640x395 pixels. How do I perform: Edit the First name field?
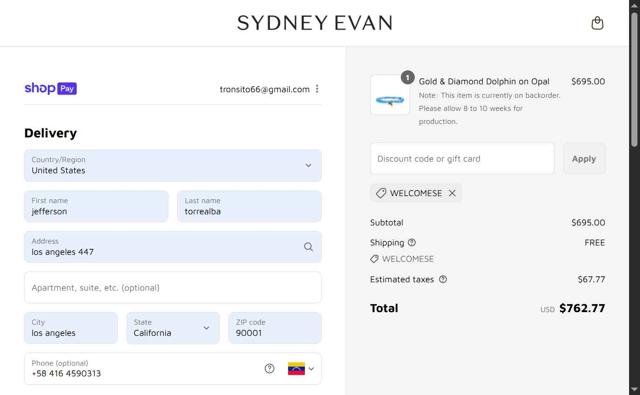pyautogui.click(x=96, y=206)
